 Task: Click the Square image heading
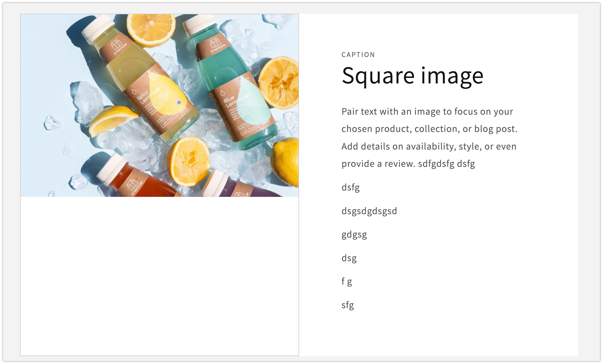(412, 76)
